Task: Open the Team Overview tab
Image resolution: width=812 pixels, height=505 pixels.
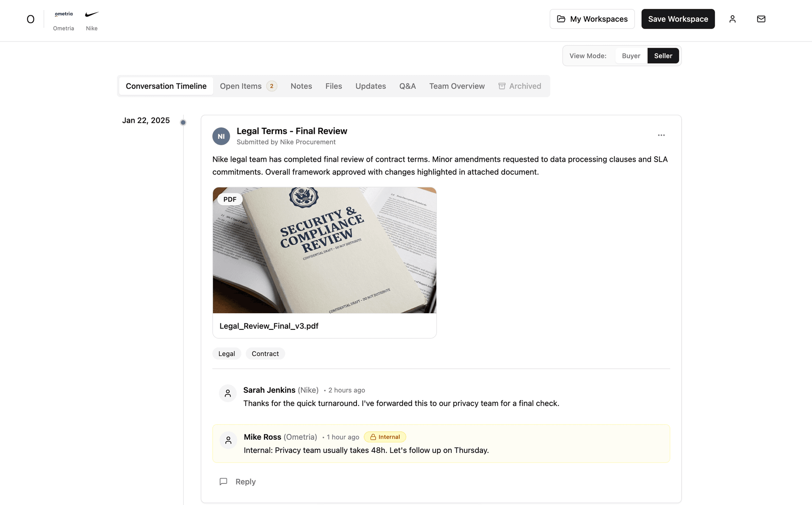Action: click(x=457, y=86)
